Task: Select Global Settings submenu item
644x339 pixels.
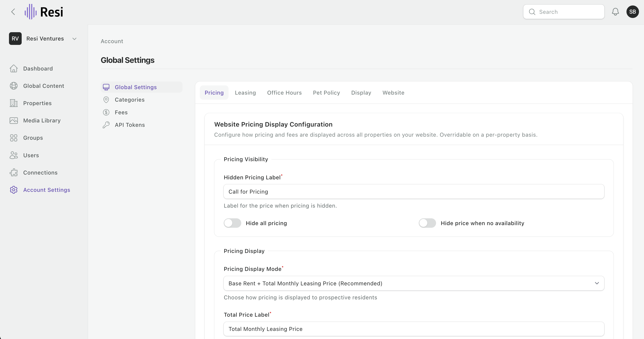Action: (x=141, y=87)
